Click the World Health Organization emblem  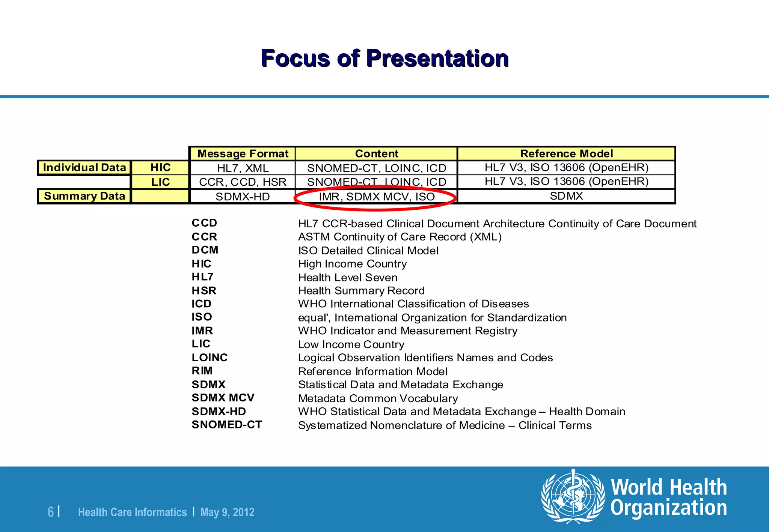click(x=573, y=496)
